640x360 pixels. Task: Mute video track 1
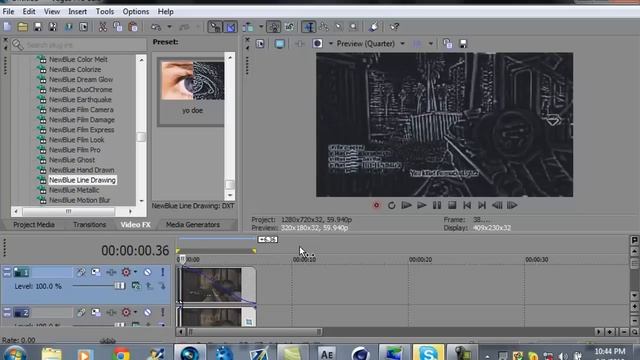click(147, 272)
